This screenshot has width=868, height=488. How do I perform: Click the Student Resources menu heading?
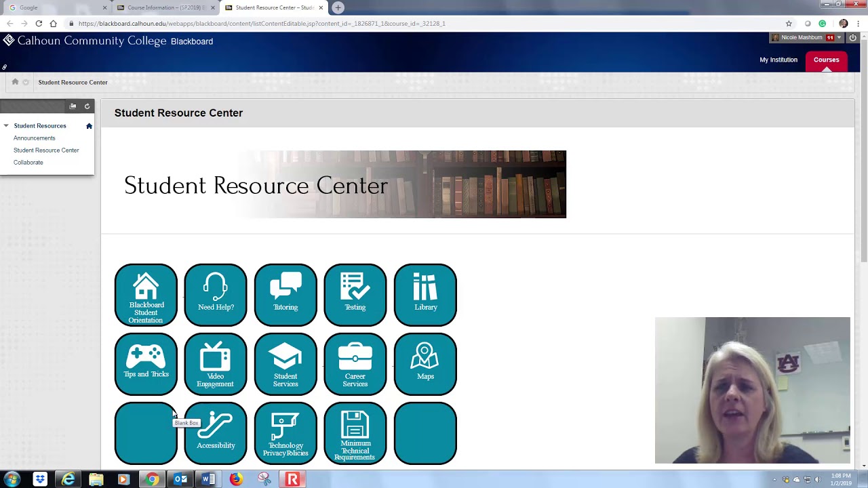click(x=40, y=126)
